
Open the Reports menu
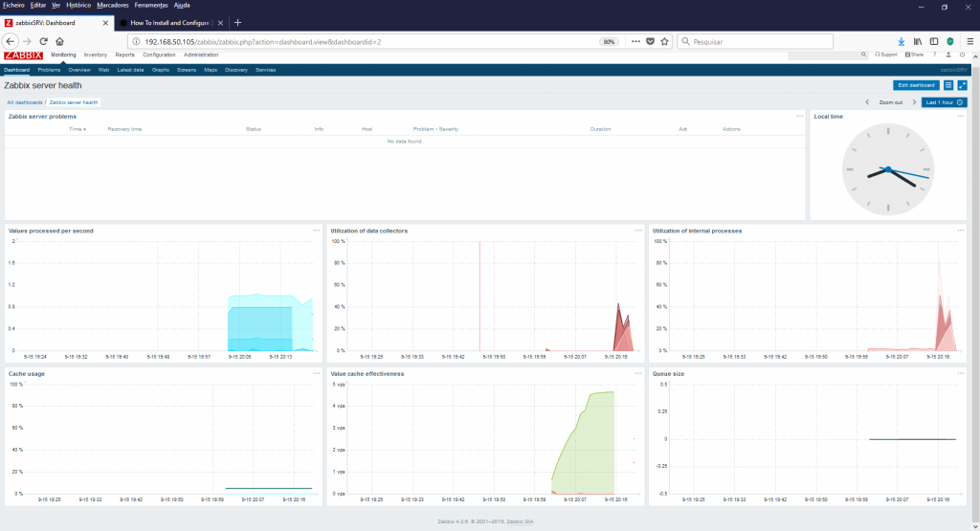click(125, 55)
